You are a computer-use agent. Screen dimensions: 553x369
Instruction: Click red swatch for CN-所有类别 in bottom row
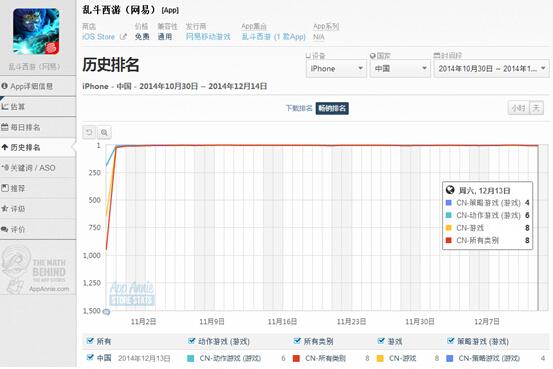tap(296, 358)
